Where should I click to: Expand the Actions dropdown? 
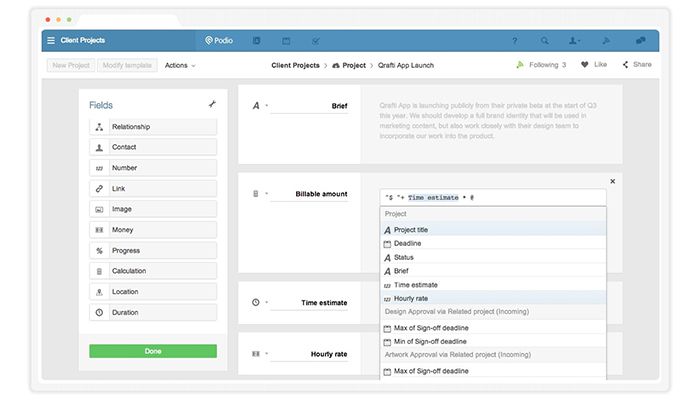(x=180, y=65)
